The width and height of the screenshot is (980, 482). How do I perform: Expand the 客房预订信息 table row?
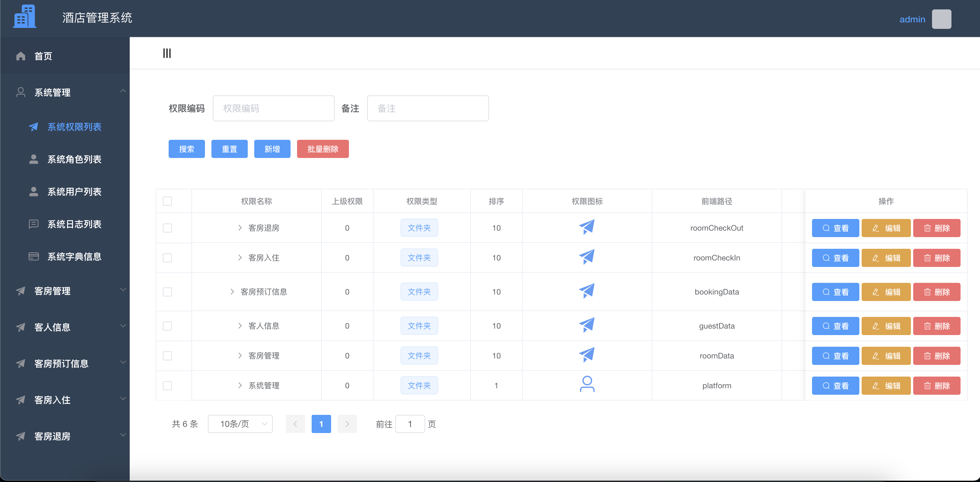pos(233,292)
